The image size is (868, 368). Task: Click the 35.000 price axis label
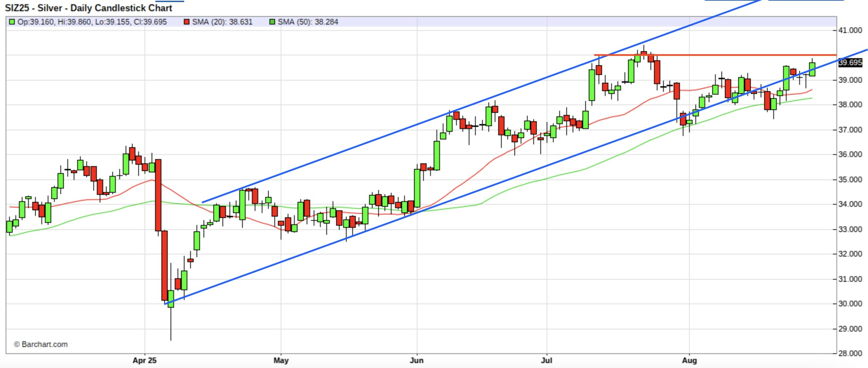pos(850,180)
